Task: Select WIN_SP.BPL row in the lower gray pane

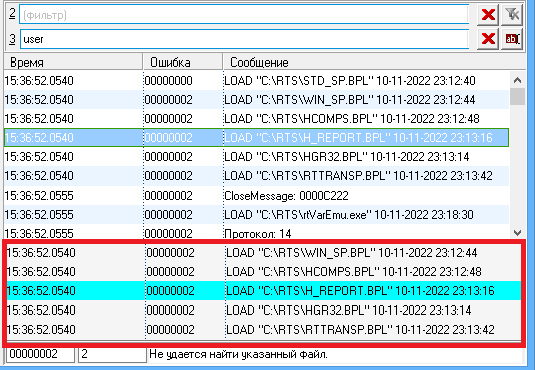Action: point(263,253)
